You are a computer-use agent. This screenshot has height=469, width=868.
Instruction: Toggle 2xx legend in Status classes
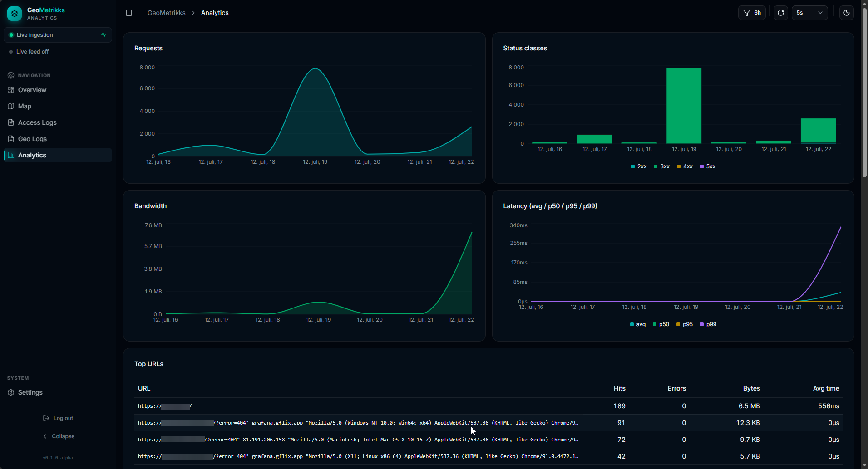pos(639,166)
